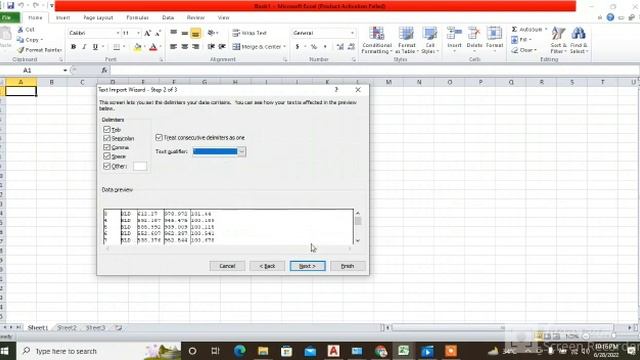The width and height of the screenshot is (640, 360).
Task: Apply accounting dollar number format
Action: coord(297,47)
